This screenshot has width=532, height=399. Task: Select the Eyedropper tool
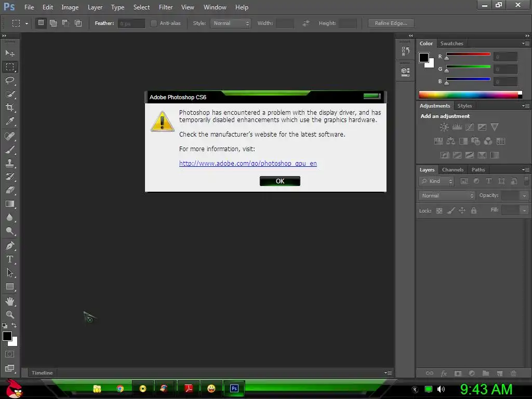(10, 121)
